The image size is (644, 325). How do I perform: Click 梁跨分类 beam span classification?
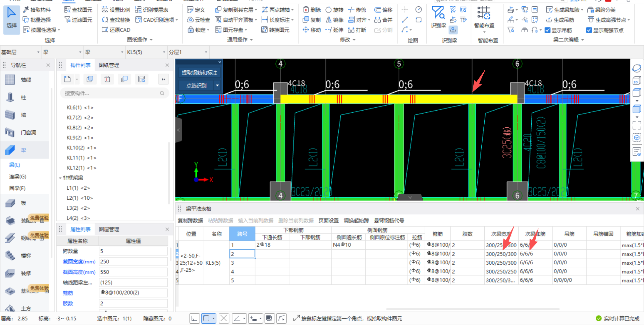[x=601, y=10]
